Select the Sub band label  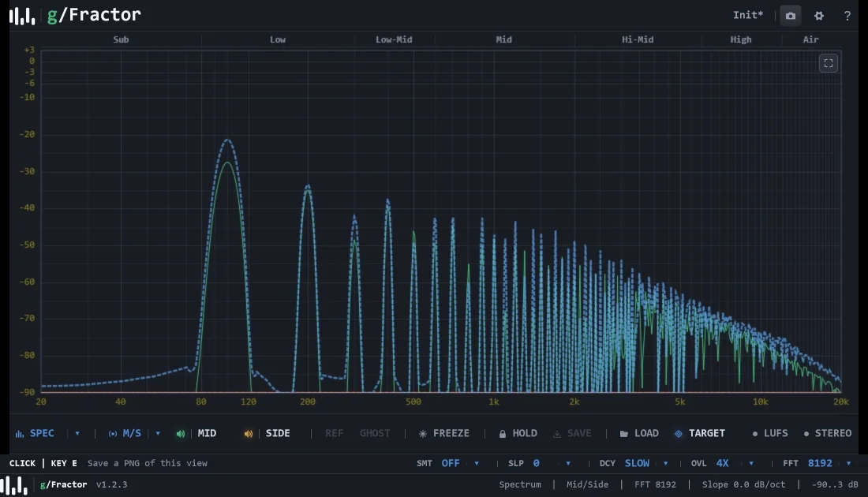coord(121,39)
